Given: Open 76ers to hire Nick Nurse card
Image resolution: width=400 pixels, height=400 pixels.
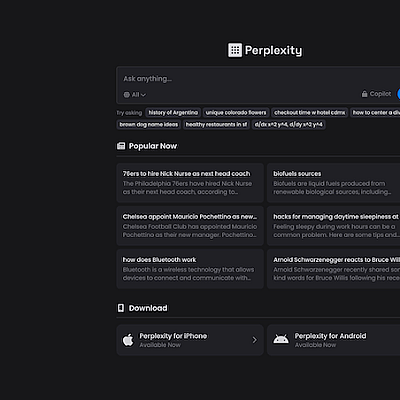Looking at the screenshot, I should (x=190, y=183).
